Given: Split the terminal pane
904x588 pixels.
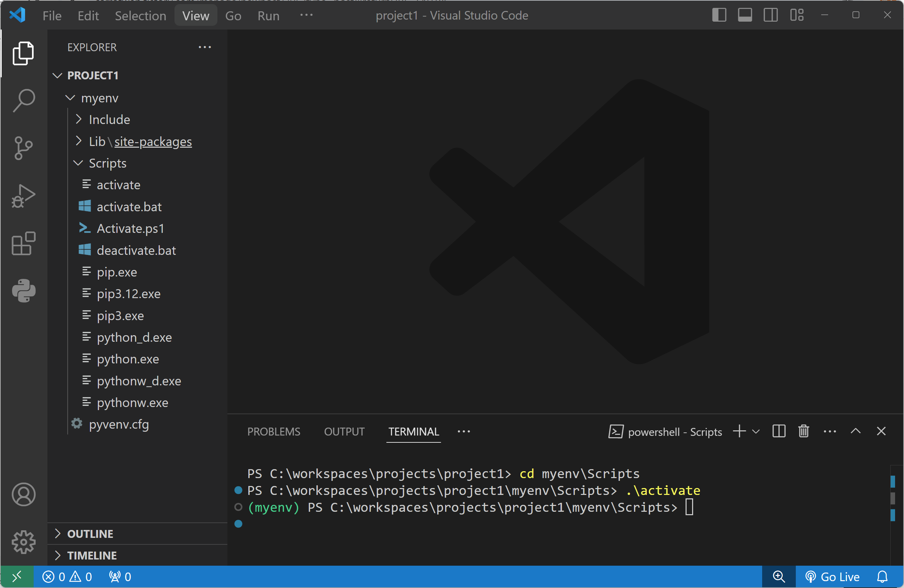Looking at the screenshot, I should (779, 431).
